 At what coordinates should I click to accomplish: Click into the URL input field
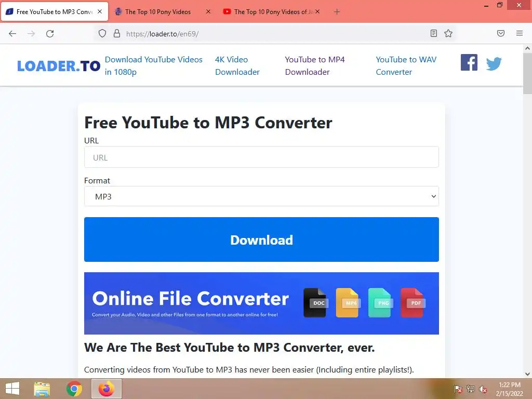[x=261, y=157]
